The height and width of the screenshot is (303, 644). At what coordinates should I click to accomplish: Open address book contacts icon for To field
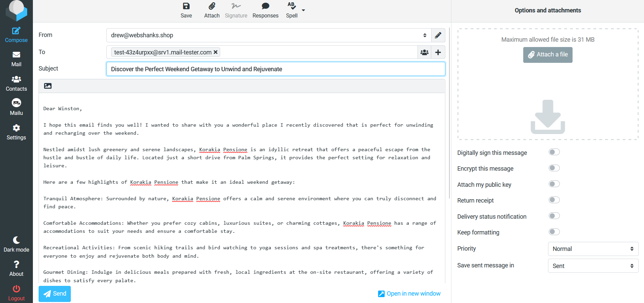click(x=425, y=52)
